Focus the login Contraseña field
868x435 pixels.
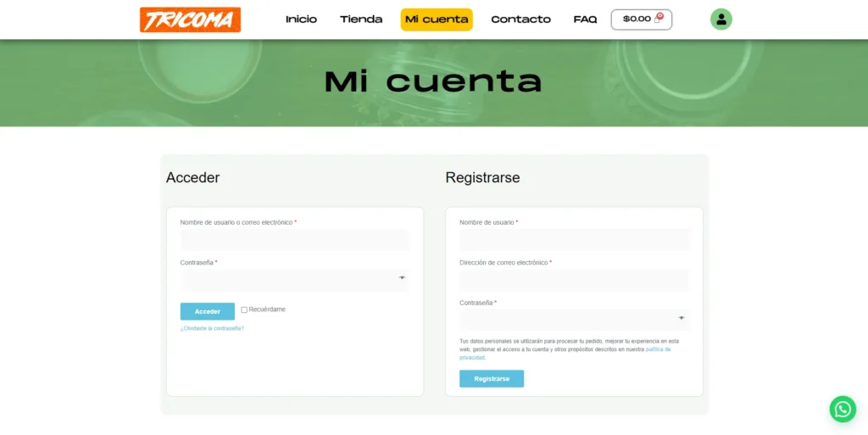[x=295, y=280]
